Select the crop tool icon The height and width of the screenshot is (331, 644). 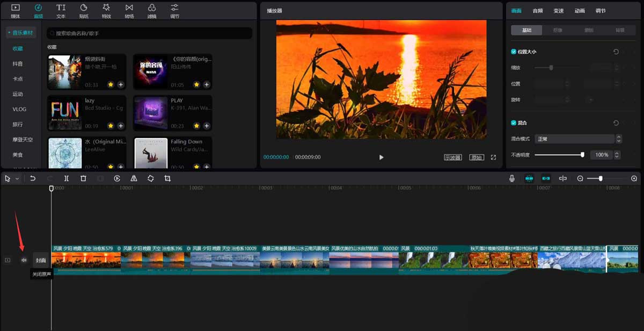point(167,178)
